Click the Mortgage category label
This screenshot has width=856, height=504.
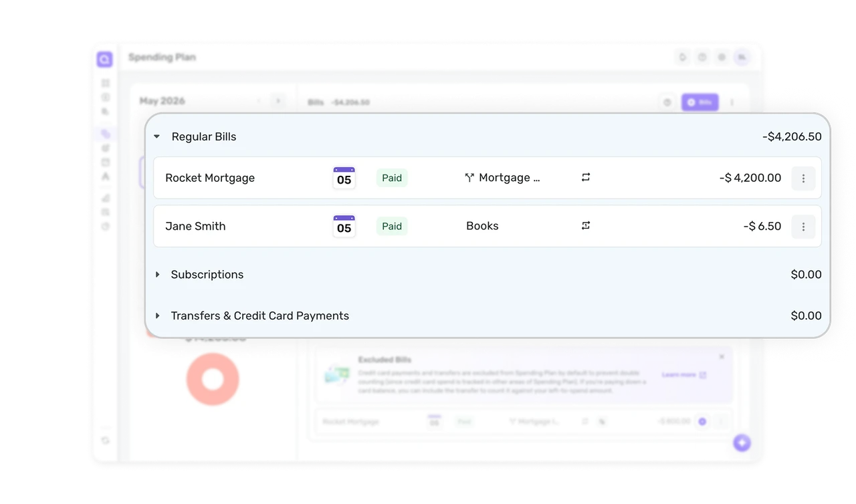[x=509, y=178]
